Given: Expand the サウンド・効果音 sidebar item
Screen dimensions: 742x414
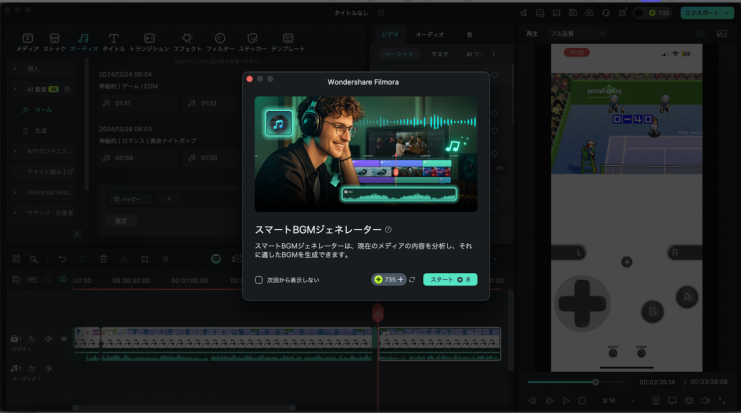Looking at the screenshot, I should pyautogui.click(x=15, y=213).
